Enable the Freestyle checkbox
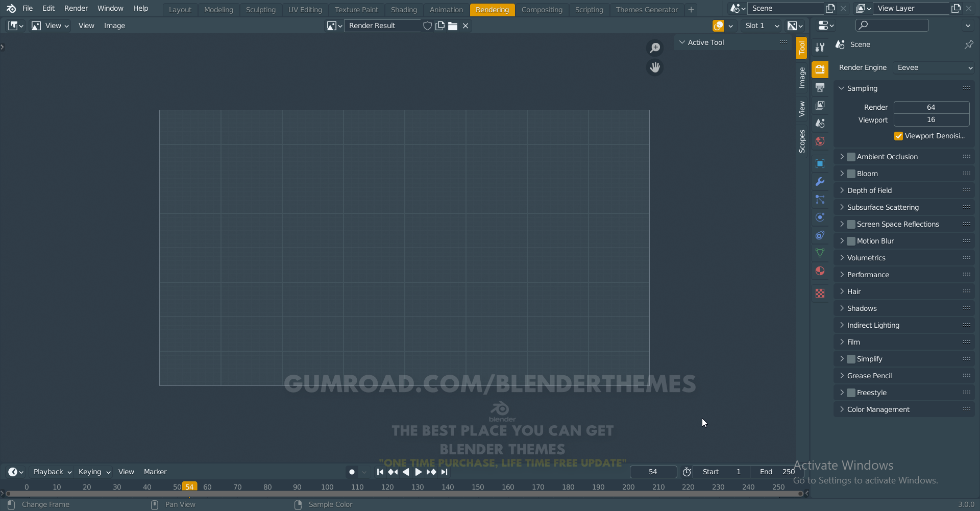The image size is (980, 511). click(x=851, y=393)
